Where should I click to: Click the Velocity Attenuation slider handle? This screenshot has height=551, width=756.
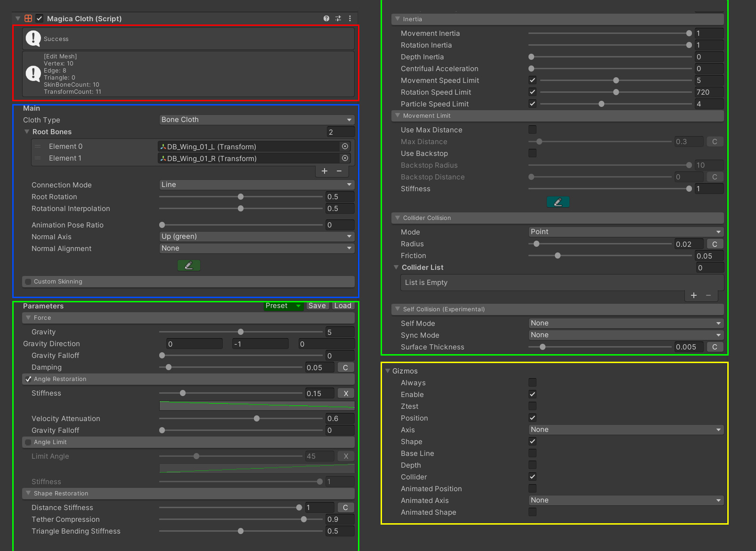(257, 419)
